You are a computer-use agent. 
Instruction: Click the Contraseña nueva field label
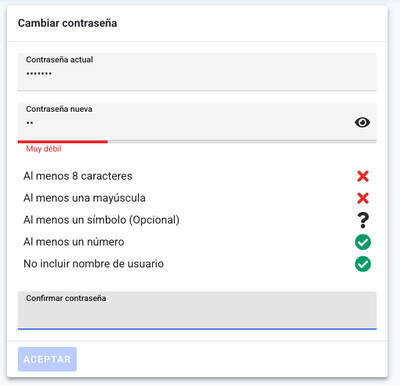click(x=59, y=109)
